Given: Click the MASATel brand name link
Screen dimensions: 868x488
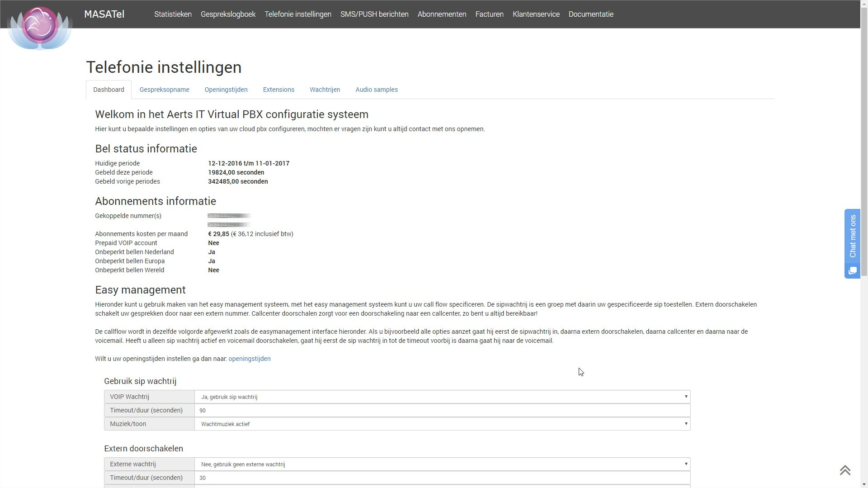Looking at the screenshot, I should (x=104, y=14).
